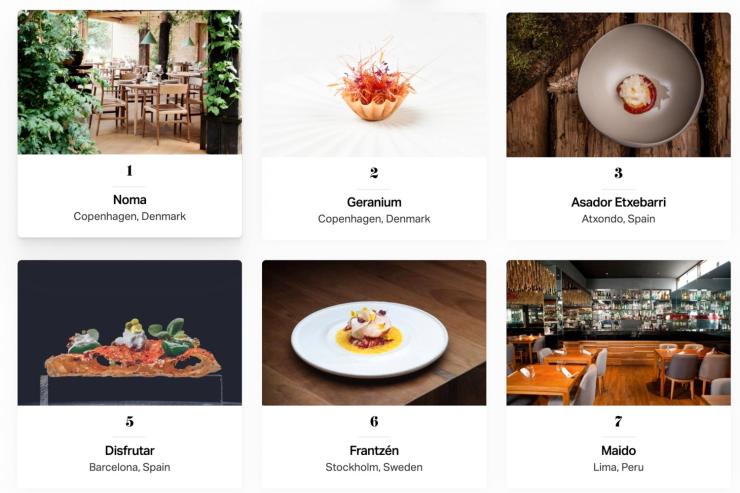Open the Asador Etxebarri plate photo
Image resolution: width=740 pixels, height=493 pixels.
(x=618, y=85)
